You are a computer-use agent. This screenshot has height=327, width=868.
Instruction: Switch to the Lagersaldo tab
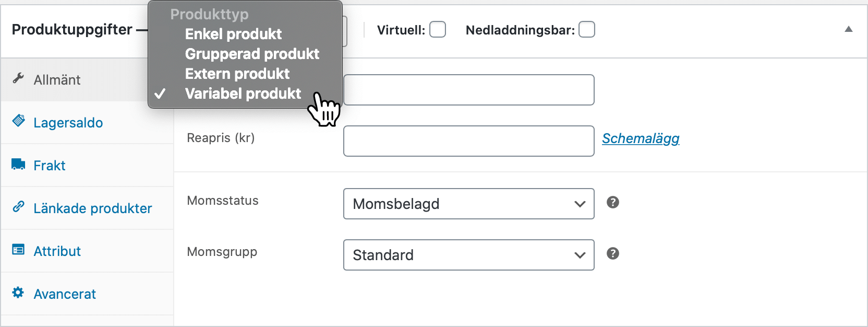pyautogui.click(x=68, y=123)
